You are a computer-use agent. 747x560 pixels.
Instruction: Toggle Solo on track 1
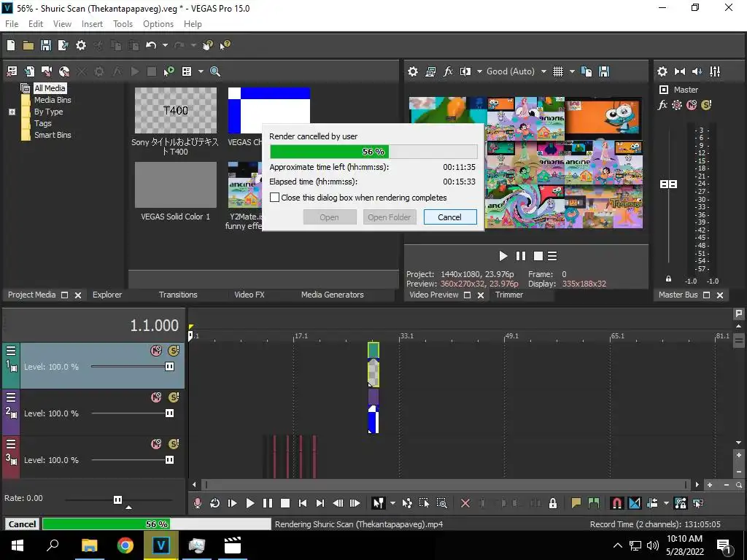pos(174,351)
